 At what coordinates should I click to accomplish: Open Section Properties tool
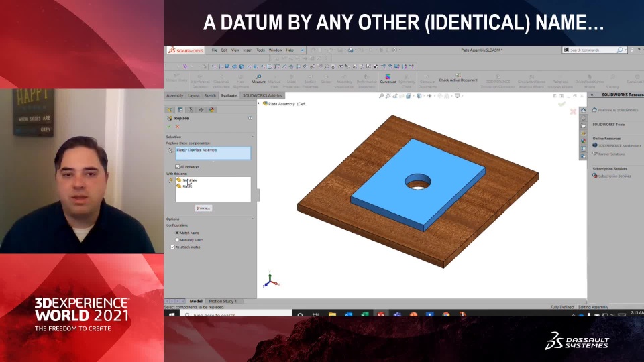[310, 82]
